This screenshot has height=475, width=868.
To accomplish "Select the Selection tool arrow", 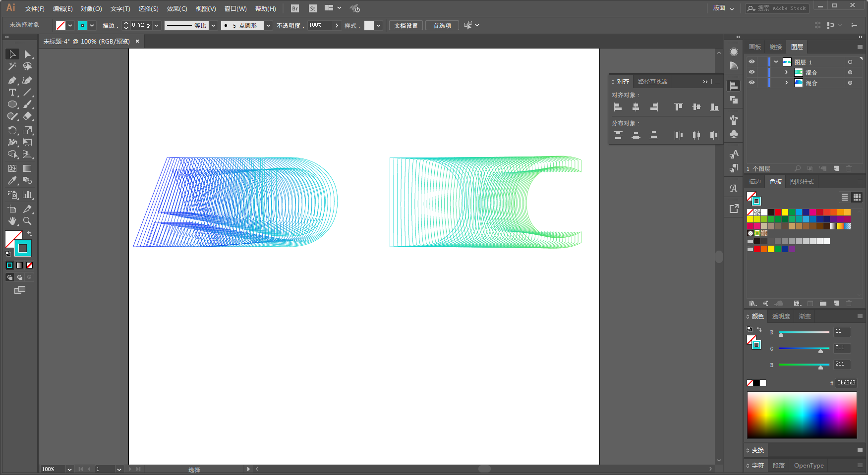I will pos(12,54).
